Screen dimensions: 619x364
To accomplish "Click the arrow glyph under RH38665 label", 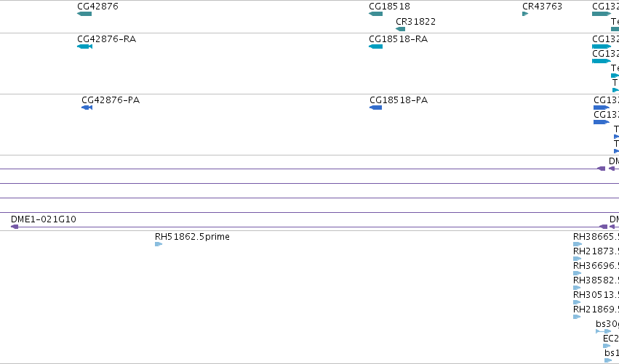I will [577, 244].
